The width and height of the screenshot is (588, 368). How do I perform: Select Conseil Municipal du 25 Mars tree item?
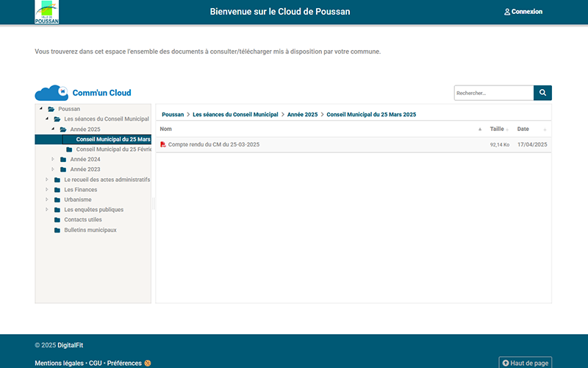click(113, 139)
